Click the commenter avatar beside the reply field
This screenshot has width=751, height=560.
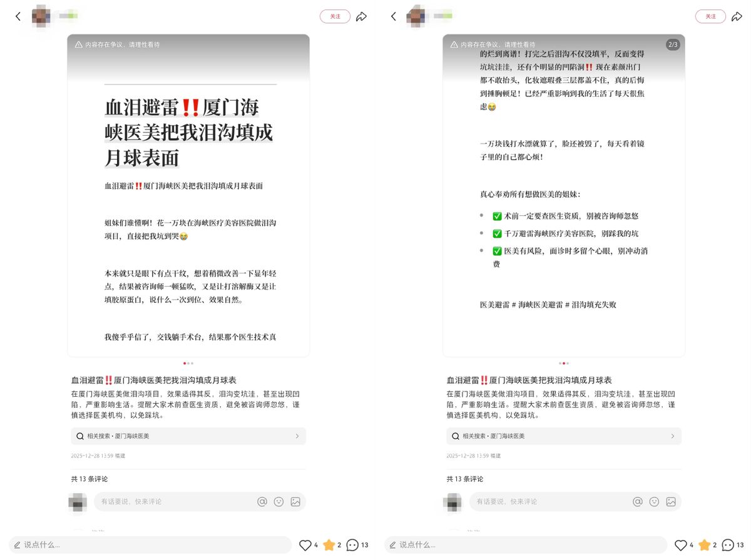click(78, 502)
